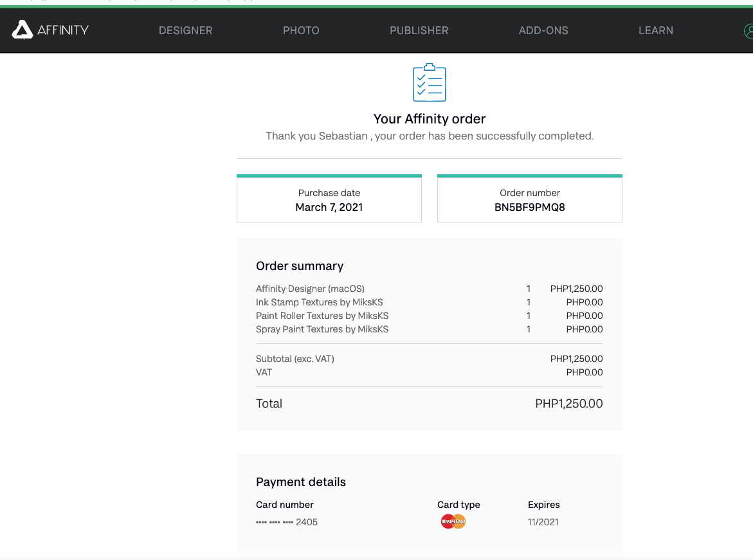
Task: Click the order checklist clipboard icon
Action: tap(430, 82)
